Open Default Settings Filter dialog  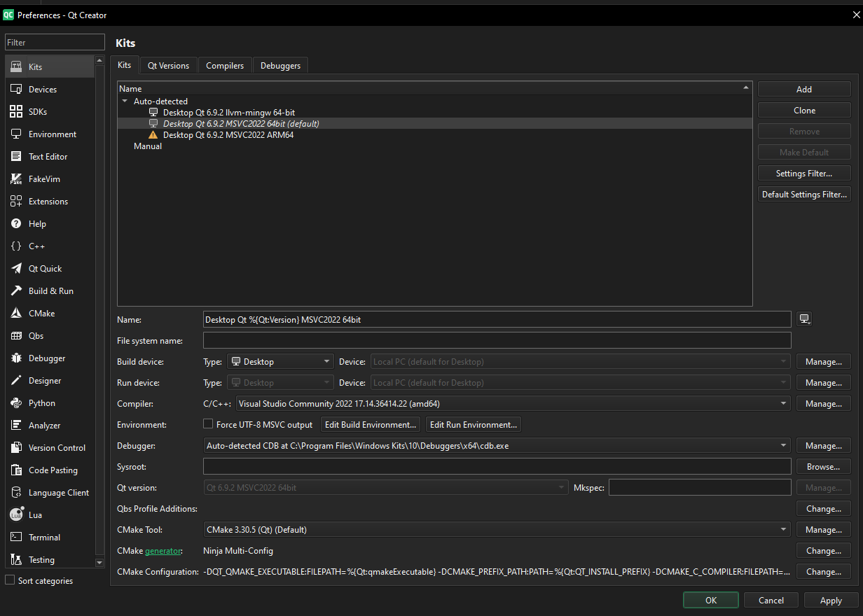[x=804, y=194]
